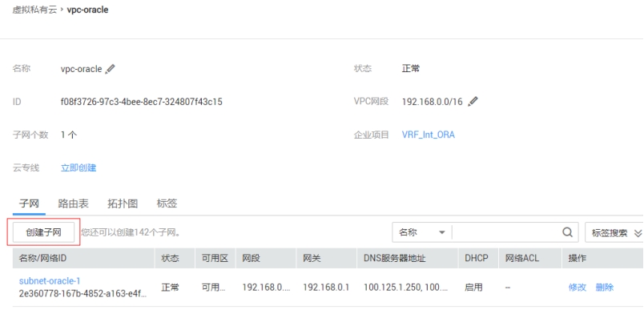Focus the subnet name search field
The image size is (644, 314).
pos(506,232)
